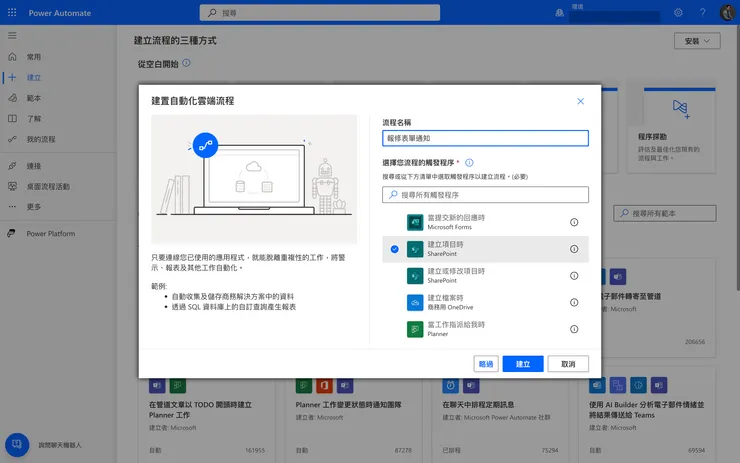Click the Microsoft Forms trigger icon

point(415,222)
